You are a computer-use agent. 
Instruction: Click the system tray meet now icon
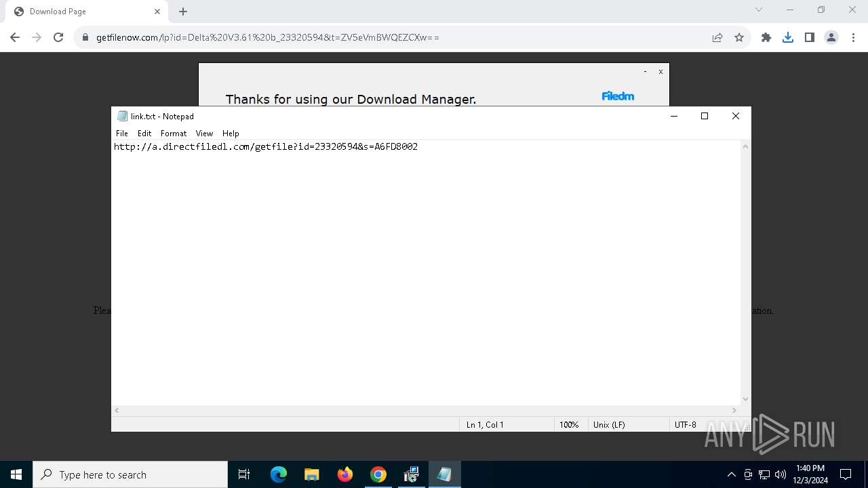point(748,474)
